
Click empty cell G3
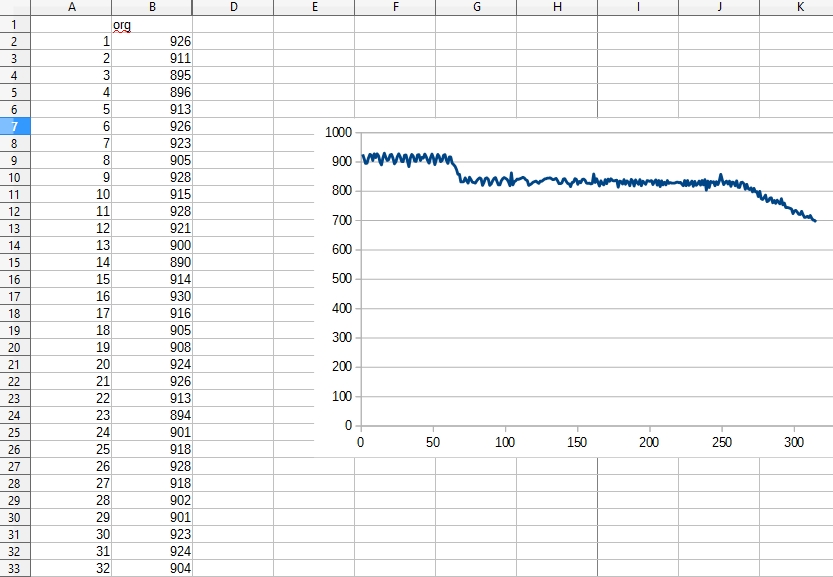point(476,58)
